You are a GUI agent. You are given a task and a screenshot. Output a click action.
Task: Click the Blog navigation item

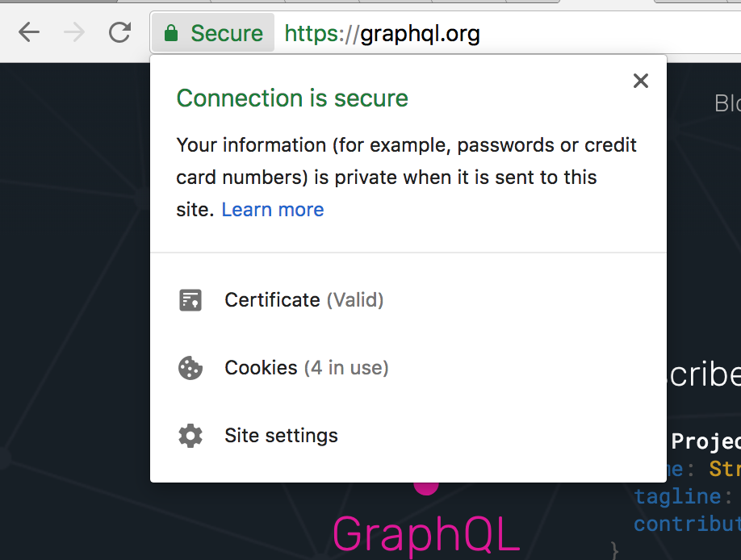(x=727, y=102)
